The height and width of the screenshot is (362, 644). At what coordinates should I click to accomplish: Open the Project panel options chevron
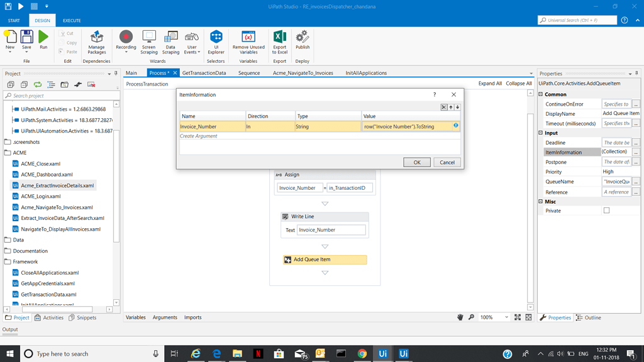[109, 73]
